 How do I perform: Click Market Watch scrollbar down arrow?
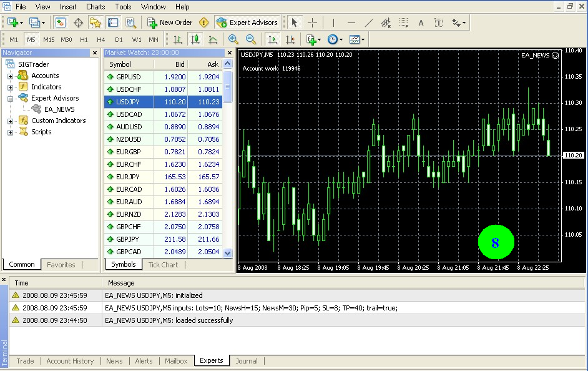point(227,253)
